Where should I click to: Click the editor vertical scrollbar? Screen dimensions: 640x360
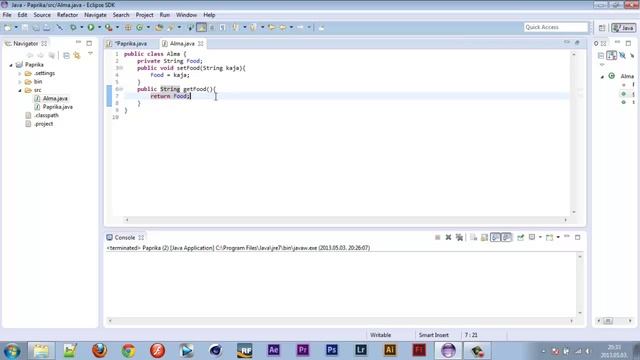click(x=574, y=133)
